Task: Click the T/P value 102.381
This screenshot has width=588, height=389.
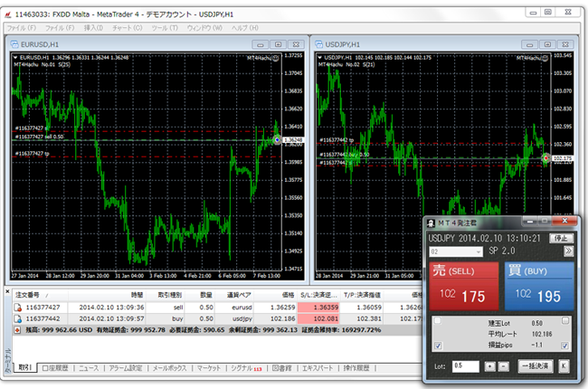Action: point(368,318)
